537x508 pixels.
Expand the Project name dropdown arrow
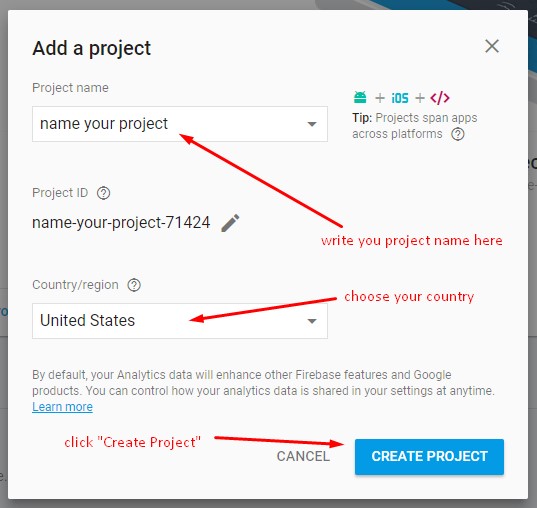pos(312,124)
